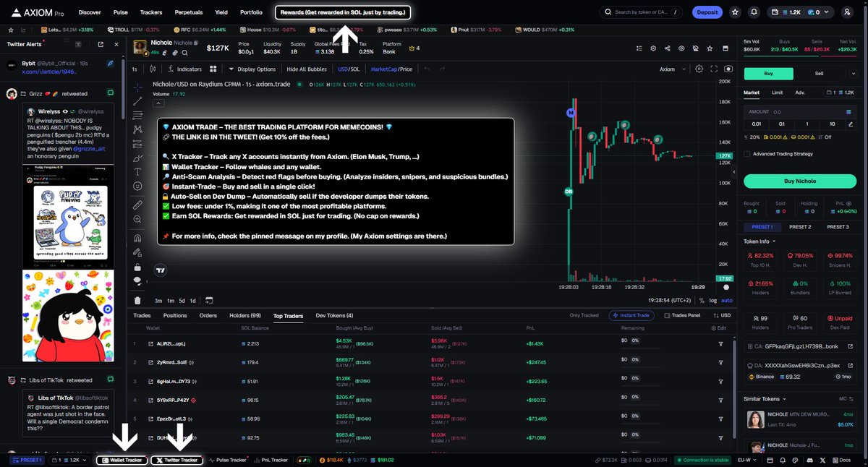The height and width of the screenshot is (467, 868).
Task: Open Display Options dropdown
Action: click(x=252, y=69)
